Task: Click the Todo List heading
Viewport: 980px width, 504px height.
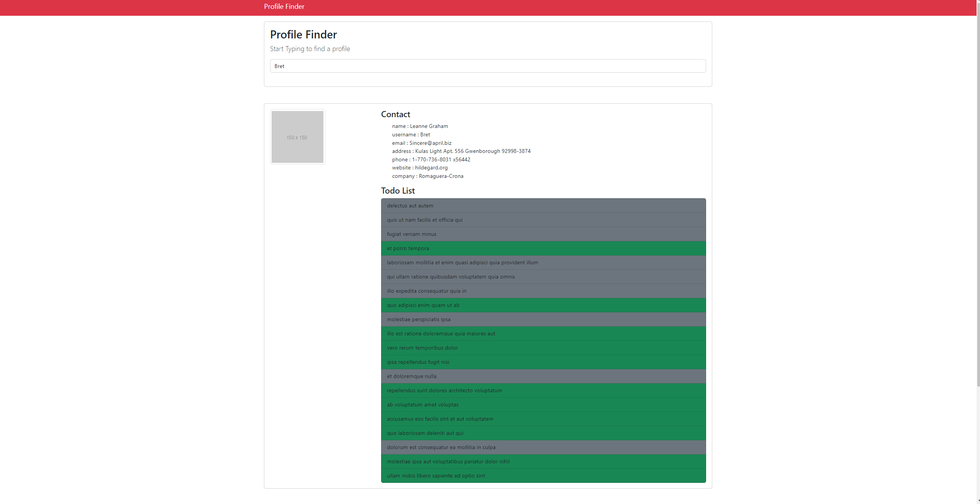Action: coord(397,190)
